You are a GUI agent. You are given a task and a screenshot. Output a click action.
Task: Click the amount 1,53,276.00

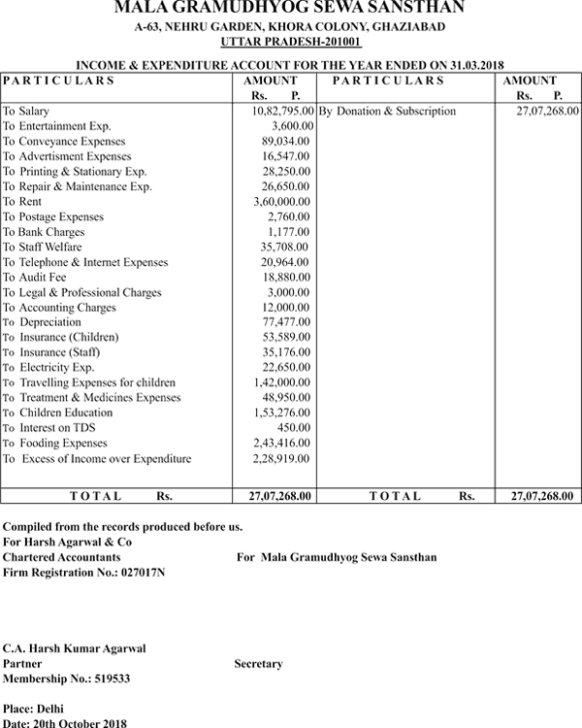[281, 413]
